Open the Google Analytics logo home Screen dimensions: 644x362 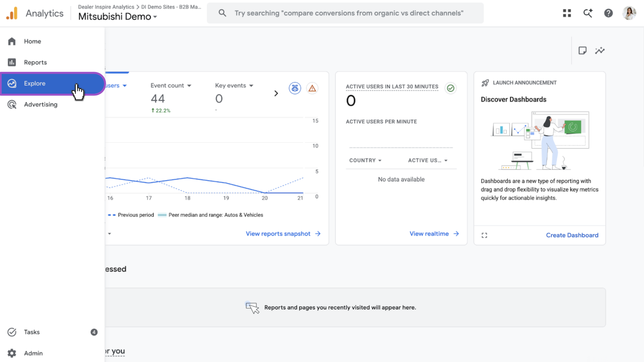[x=12, y=13]
